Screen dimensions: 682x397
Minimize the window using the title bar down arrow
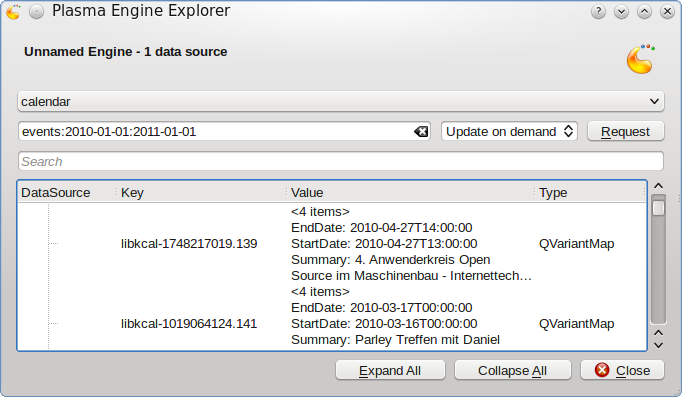[622, 12]
